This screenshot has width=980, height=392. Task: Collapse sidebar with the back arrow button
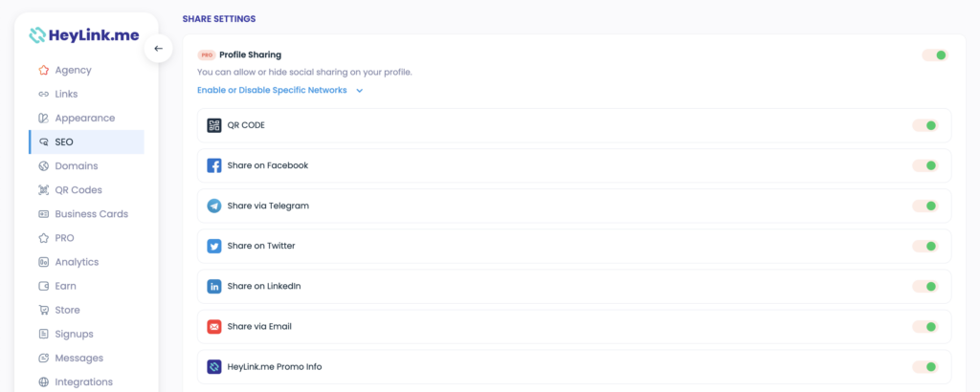[x=158, y=48]
